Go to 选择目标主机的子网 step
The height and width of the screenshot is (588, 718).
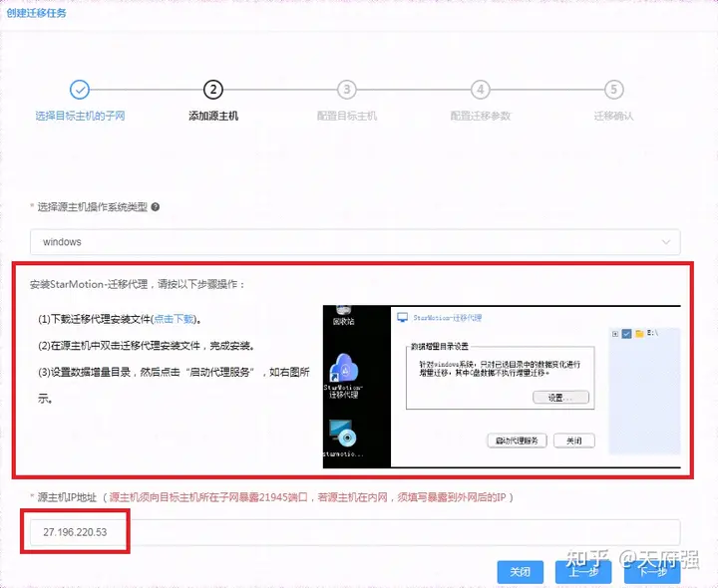pyautogui.click(x=80, y=116)
